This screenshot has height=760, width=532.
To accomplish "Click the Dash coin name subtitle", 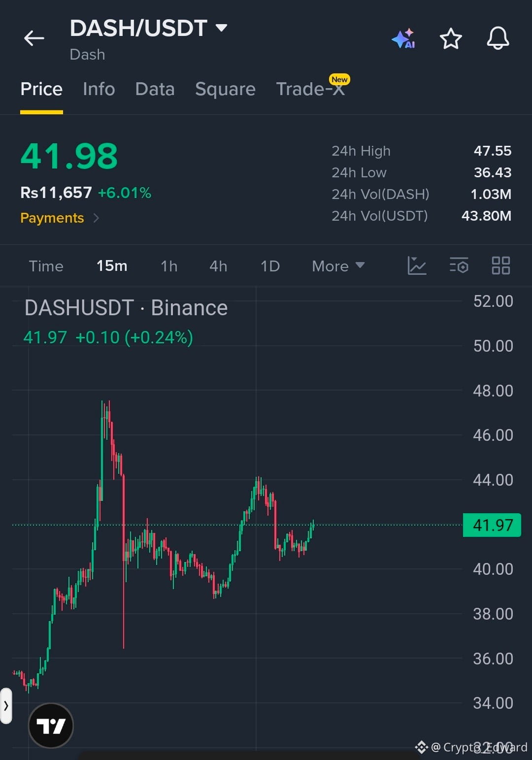I will [87, 54].
